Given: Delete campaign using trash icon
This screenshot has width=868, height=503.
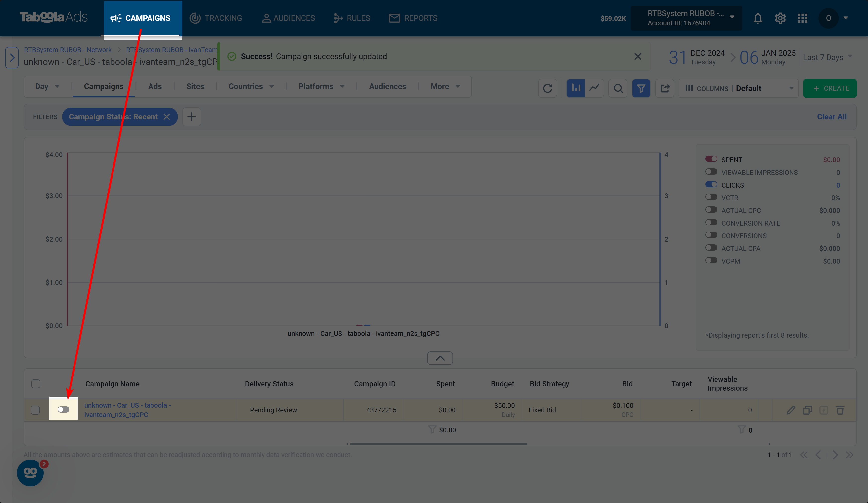Looking at the screenshot, I should pos(840,410).
